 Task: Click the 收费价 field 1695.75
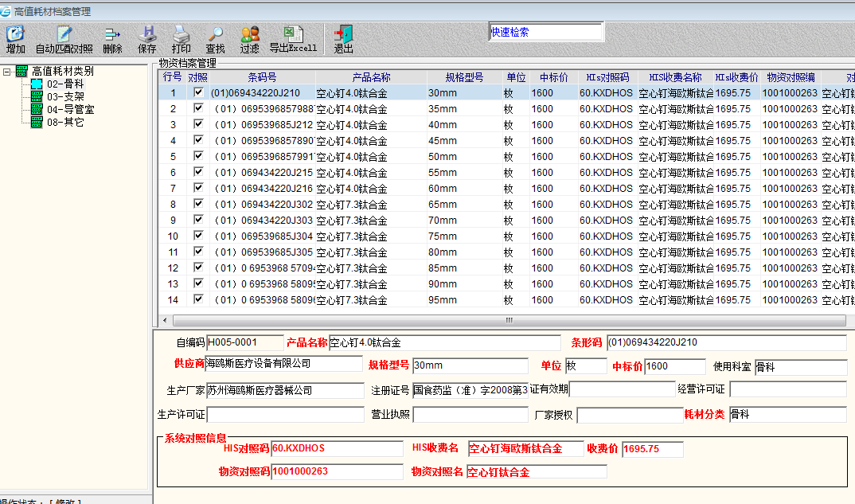[653, 449]
